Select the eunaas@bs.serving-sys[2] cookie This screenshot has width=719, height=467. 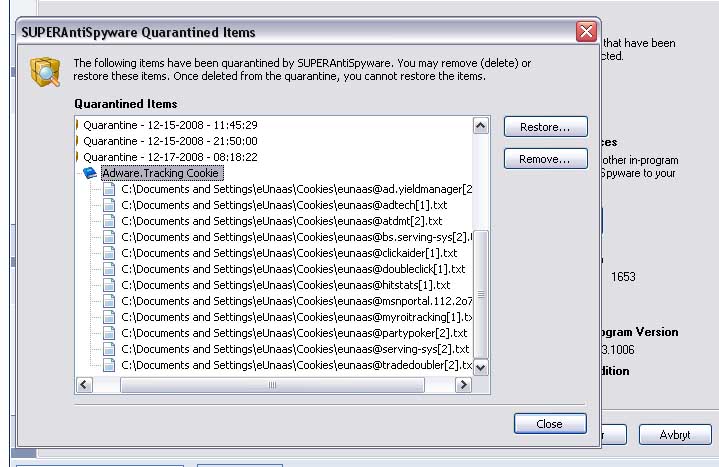point(297,237)
